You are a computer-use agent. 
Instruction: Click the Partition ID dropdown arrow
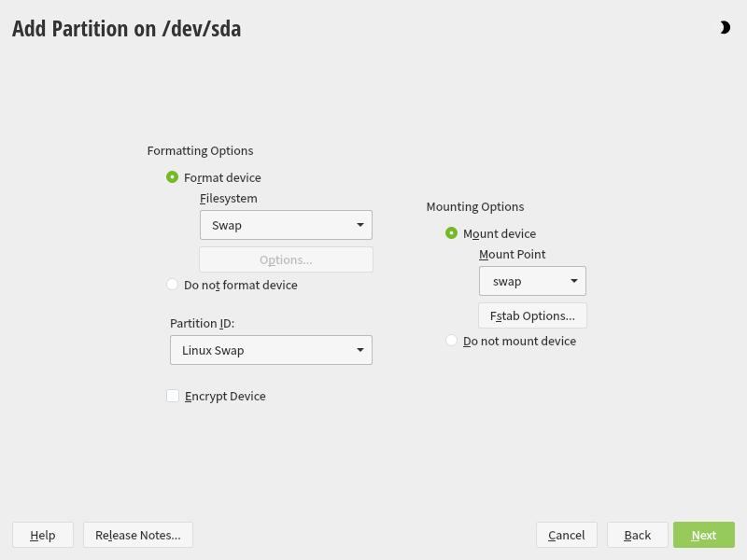[x=360, y=350]
